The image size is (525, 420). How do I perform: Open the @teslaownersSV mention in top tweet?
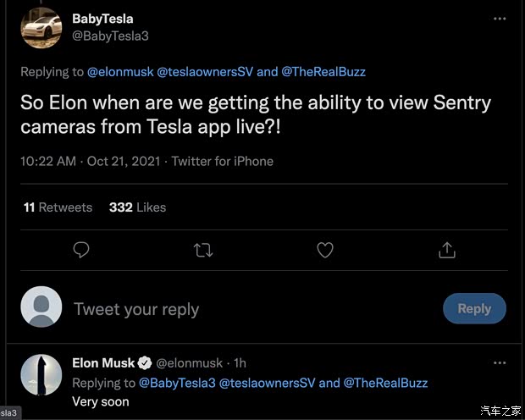tap(206, 71)
